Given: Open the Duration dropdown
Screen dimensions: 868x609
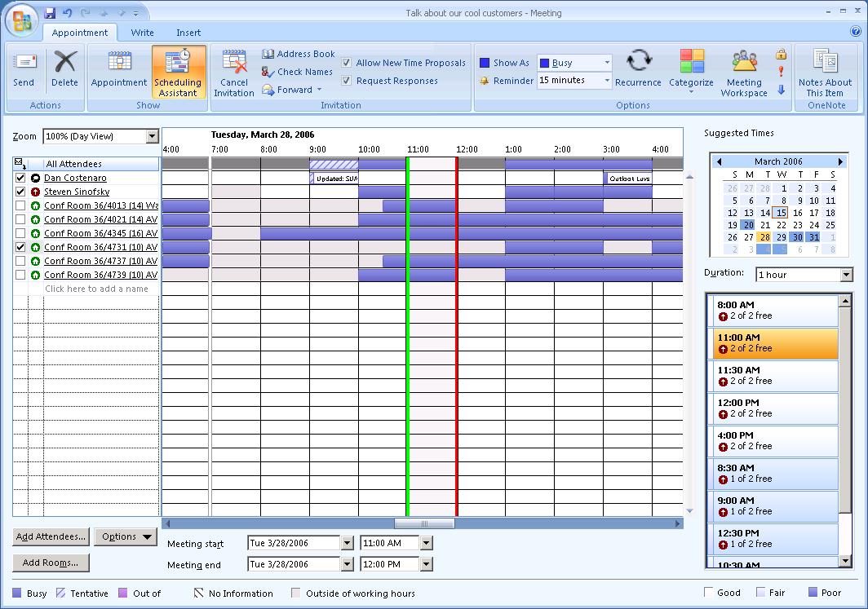Looking at the screenshot, I should [846, 275].
